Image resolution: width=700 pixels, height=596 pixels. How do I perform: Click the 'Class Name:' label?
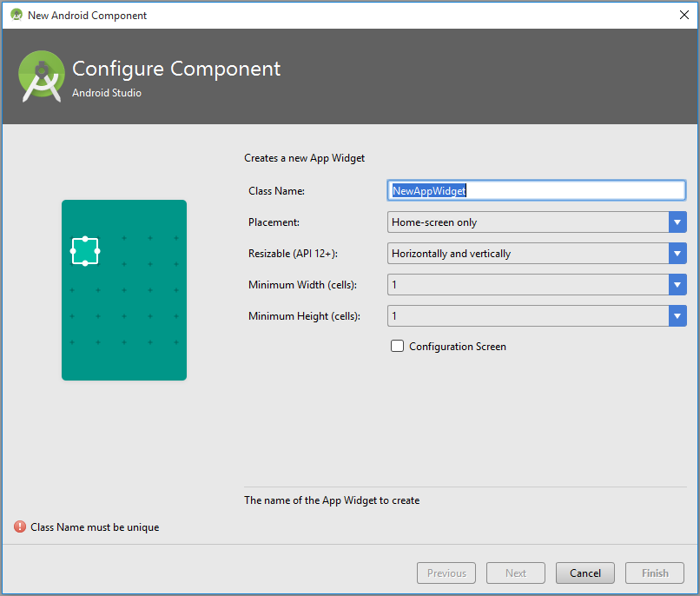click(276, 191)
